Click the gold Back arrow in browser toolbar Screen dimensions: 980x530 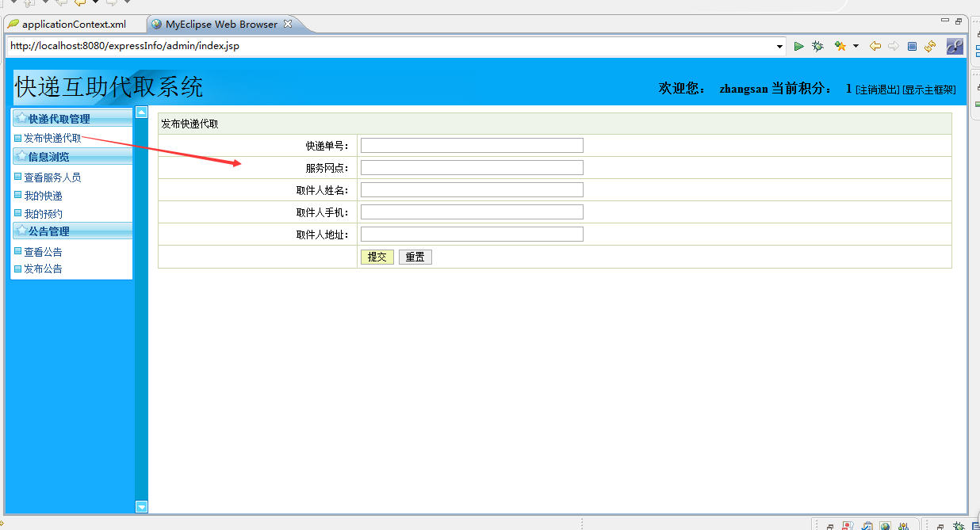(875, 46)
